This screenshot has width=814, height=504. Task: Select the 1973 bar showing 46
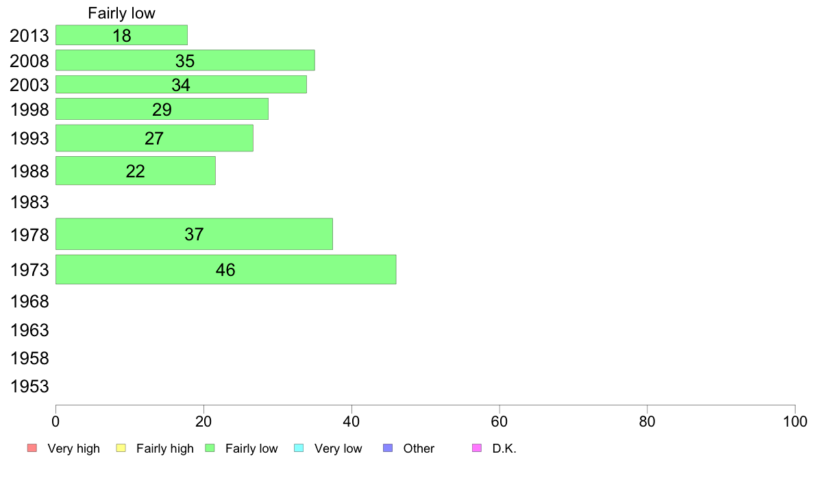[226, 269]
